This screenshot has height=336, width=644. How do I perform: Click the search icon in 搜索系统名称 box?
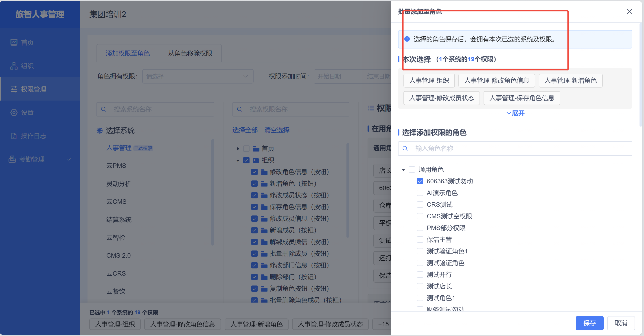[x=103, y=109]
